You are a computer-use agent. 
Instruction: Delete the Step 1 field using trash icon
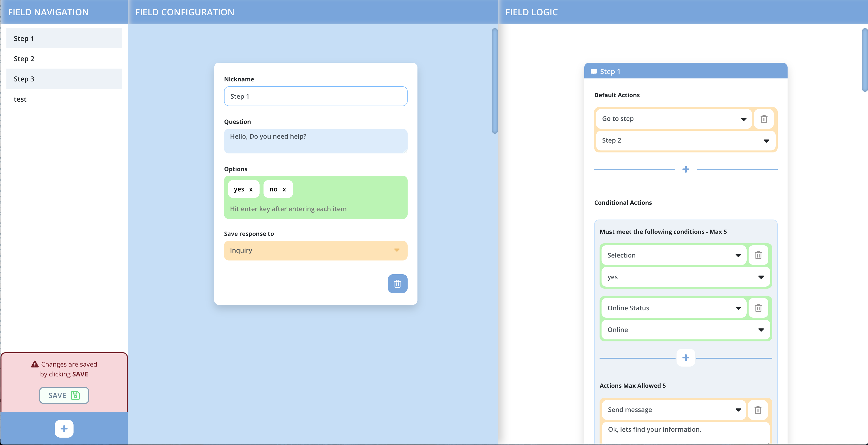coord(398,284)
